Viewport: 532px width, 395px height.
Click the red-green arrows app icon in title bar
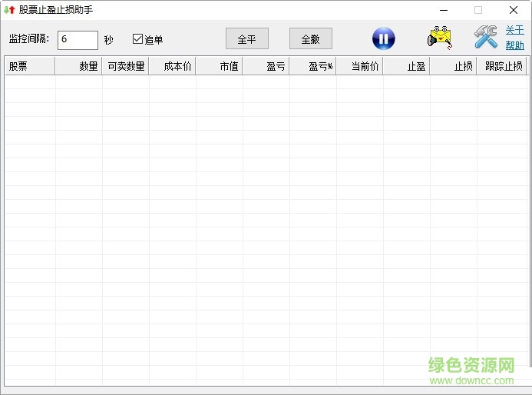pyautogui.click(x=9, y=10)
